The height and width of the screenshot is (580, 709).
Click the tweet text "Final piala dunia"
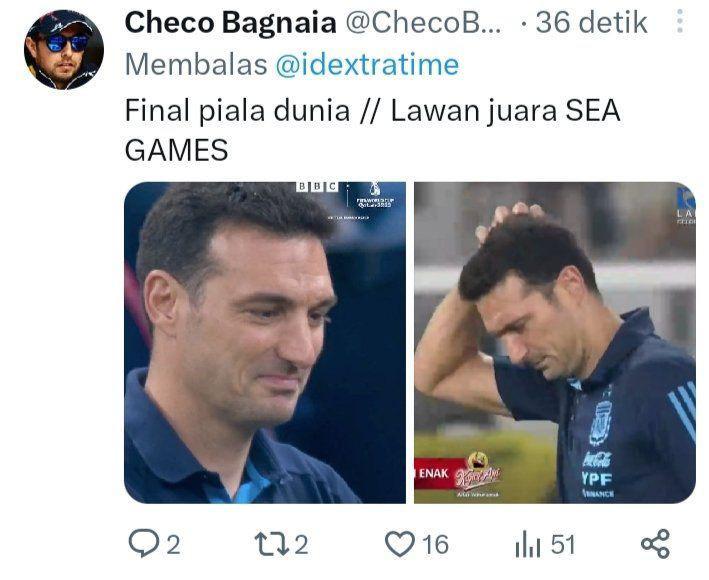tap(237, 111)
